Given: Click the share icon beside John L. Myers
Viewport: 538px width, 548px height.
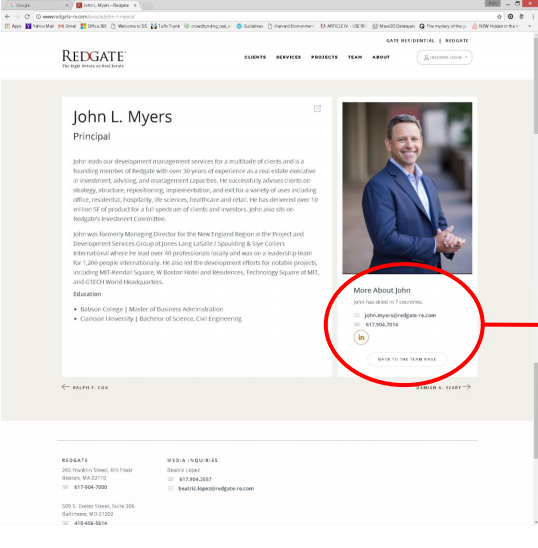Looking at the screenshot, I should point(317,108).
